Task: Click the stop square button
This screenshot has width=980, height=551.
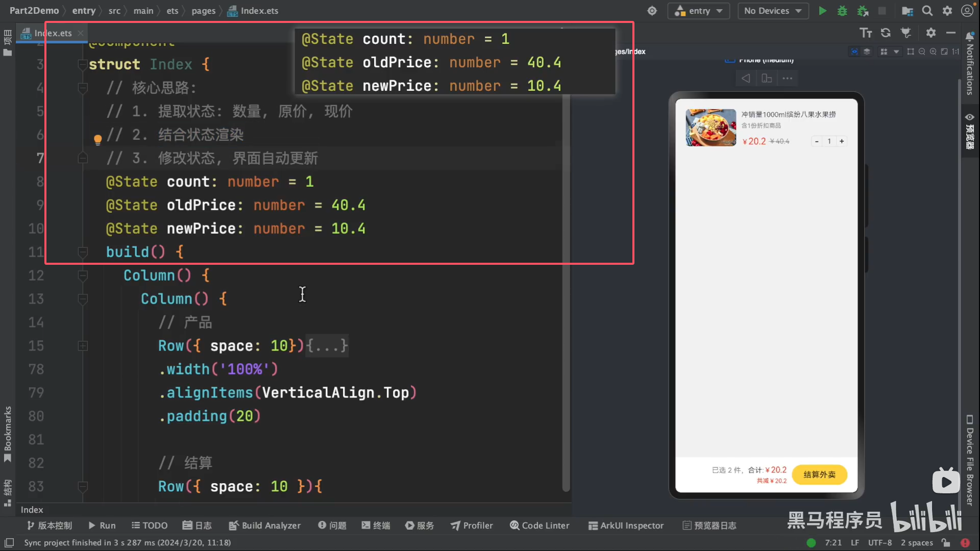Action: point(882,11)
